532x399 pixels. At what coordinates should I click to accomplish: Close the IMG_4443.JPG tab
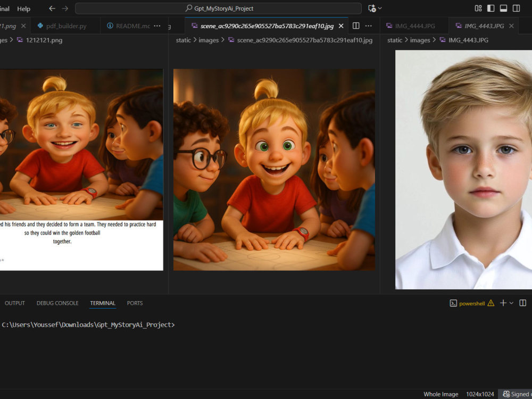[x=511, y=26]
